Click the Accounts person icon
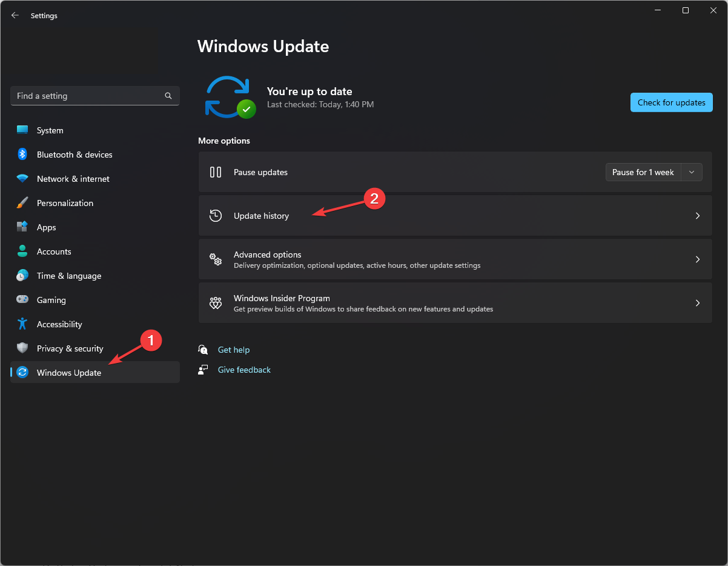 (x=22, y=251)
